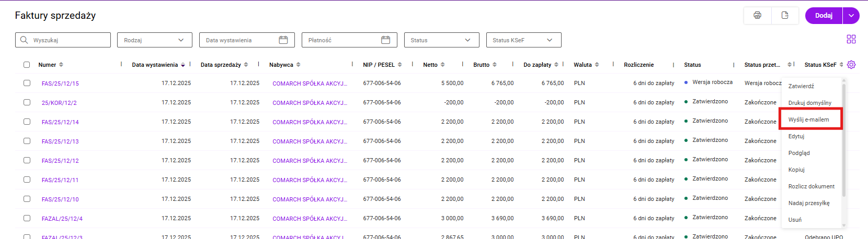Check the row for invoice 25/KOR/12/2
This screenshot has width=868, height=239.
(x=27, y=102)
